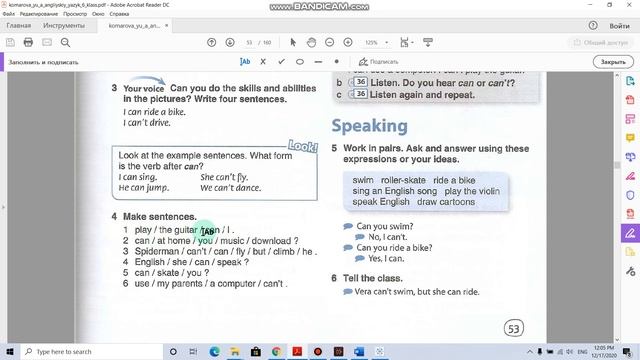Click the scrolling mode icon in toolbar

point(428,42)
